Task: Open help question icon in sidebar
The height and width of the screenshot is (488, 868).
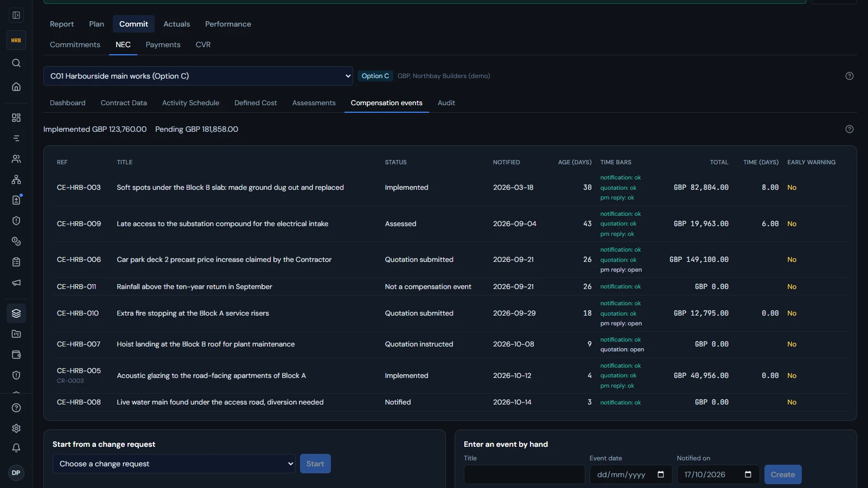Action: [x=16, y=408]
